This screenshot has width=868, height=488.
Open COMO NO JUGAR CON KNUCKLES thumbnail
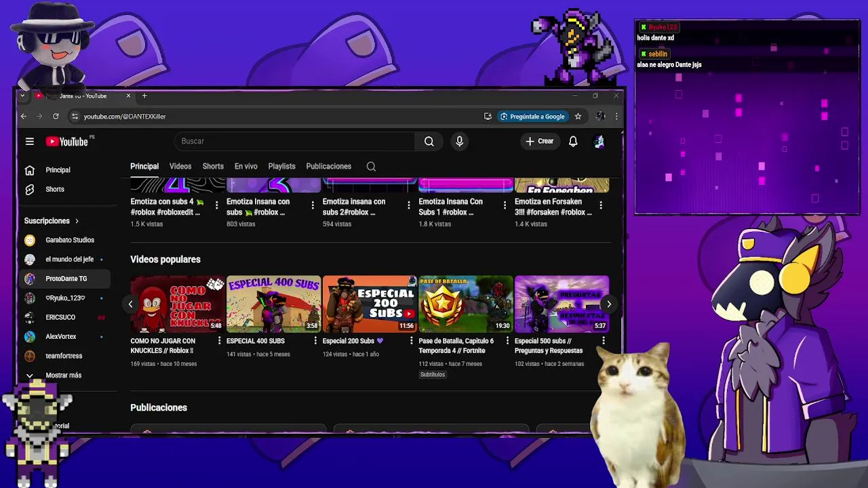point(178,304)
